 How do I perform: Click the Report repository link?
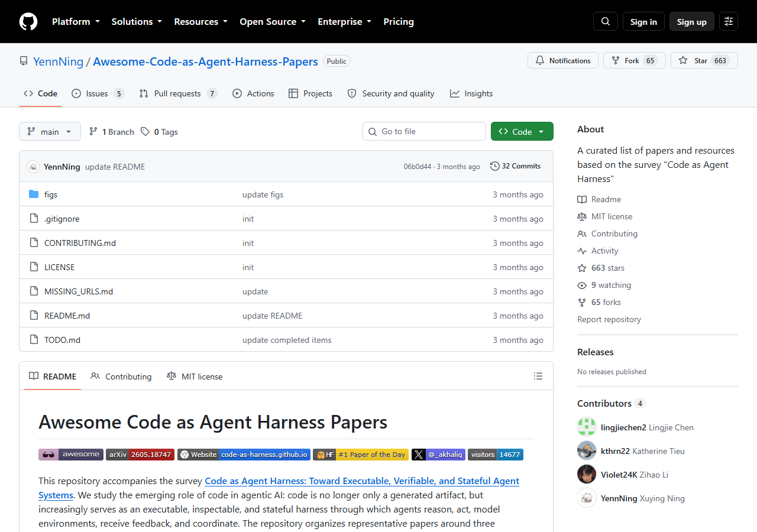click(609, 319)
